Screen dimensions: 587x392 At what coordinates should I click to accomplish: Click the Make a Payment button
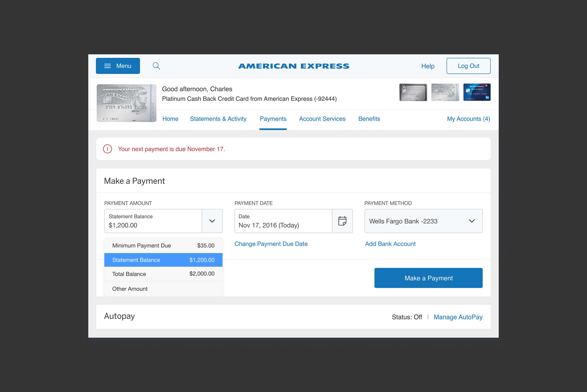[428, 278]
